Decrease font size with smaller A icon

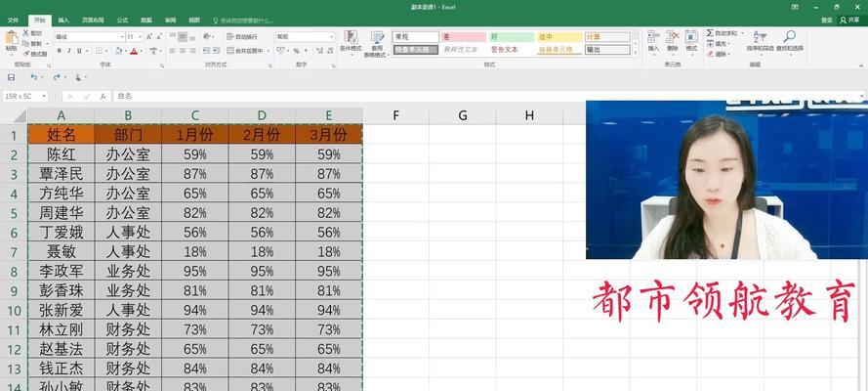[159, 37]
